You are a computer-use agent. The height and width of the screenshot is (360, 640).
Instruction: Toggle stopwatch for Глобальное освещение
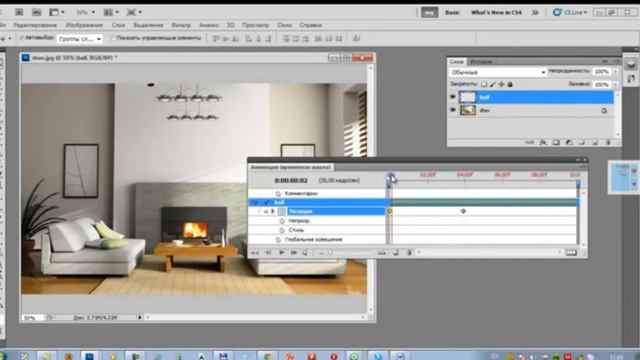click(278, 240)
